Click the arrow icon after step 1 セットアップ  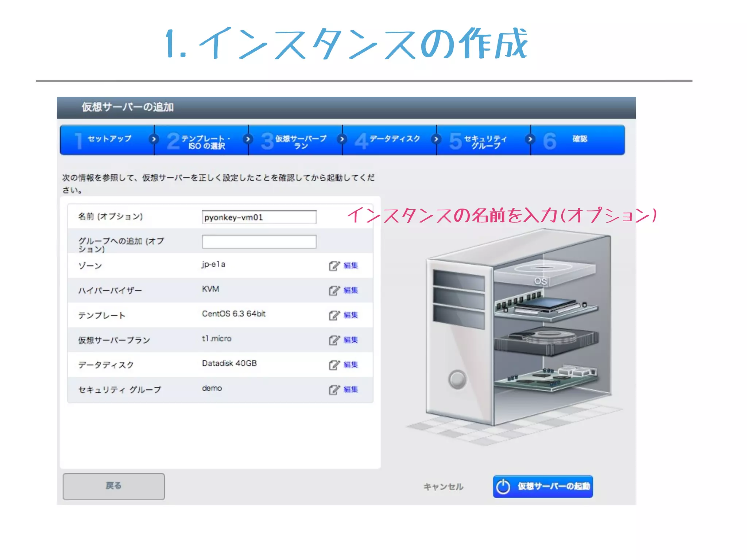tap(154, 139)
